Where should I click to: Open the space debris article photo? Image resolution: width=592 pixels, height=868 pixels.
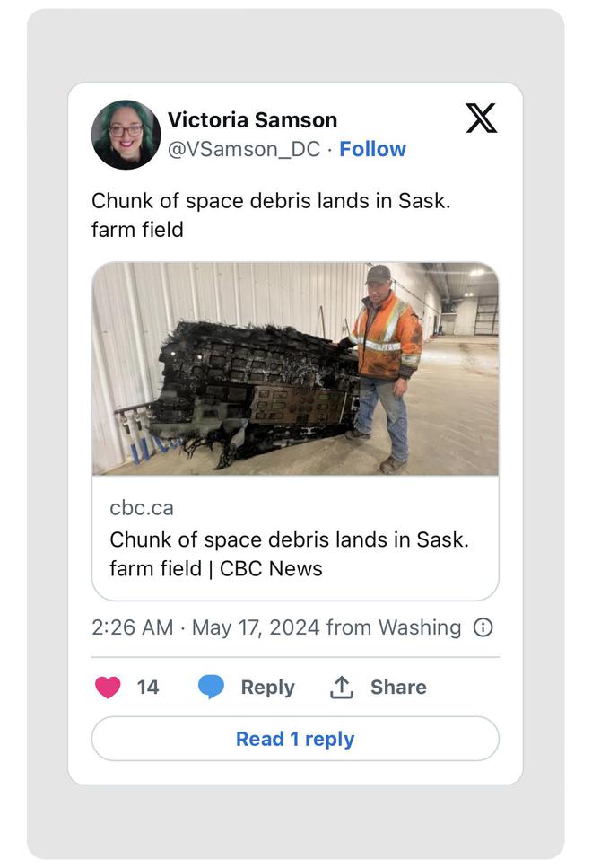[295, 369]
